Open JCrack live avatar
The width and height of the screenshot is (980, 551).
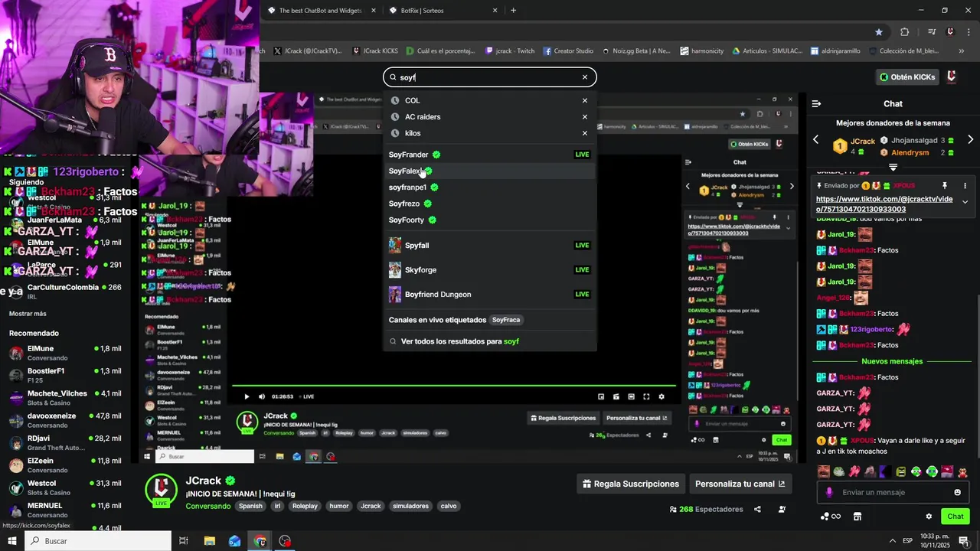(161, 490)
